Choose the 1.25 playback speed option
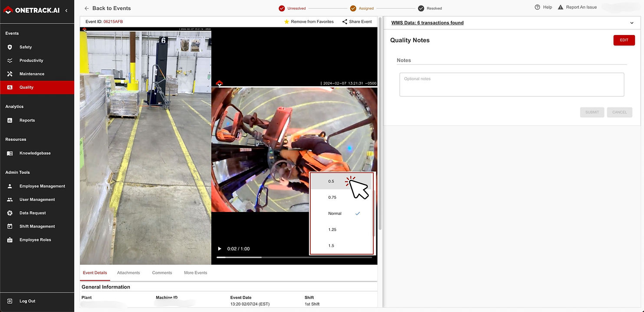 click(332, 230)
